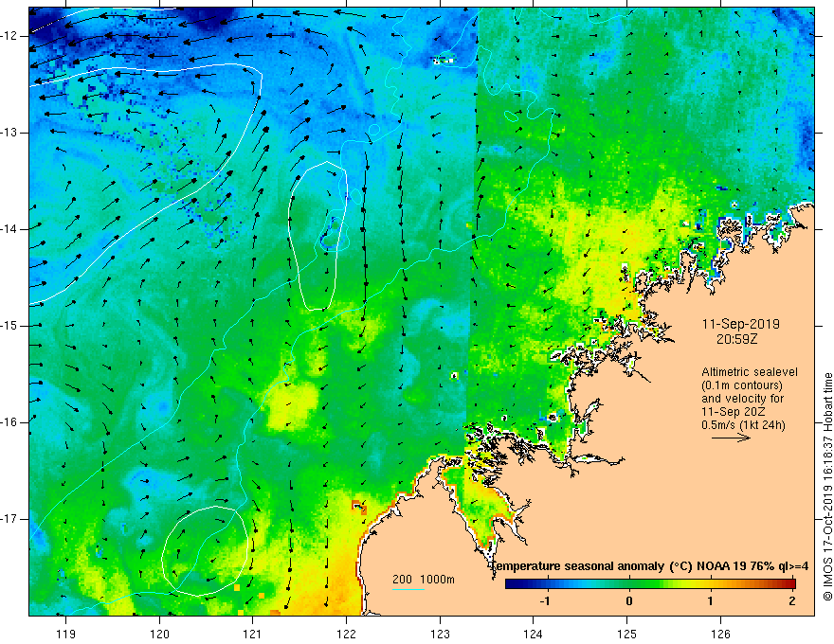834x644 pixels.
Task: Click latitude axis label -16
Action: point(9,422)
